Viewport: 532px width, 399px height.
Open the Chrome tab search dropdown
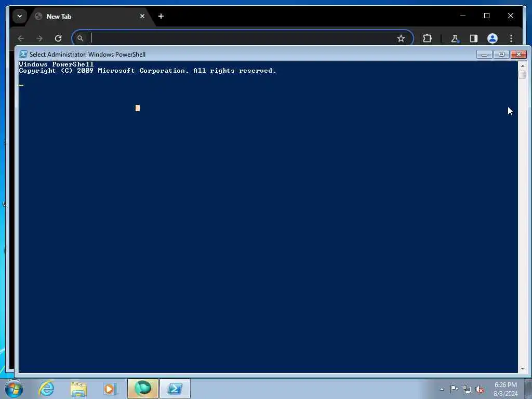click(20, 16)
